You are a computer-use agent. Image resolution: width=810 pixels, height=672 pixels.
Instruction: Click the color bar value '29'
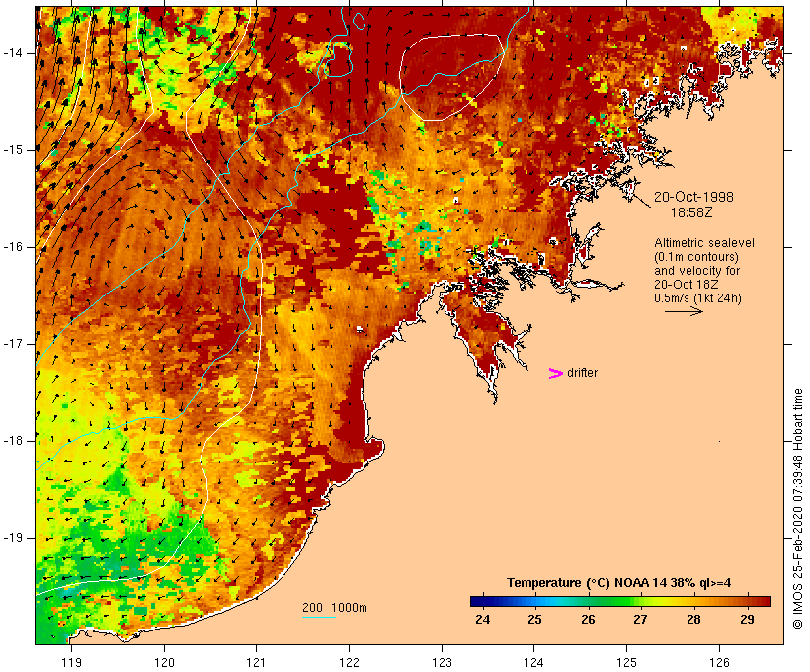pos(747,620)
